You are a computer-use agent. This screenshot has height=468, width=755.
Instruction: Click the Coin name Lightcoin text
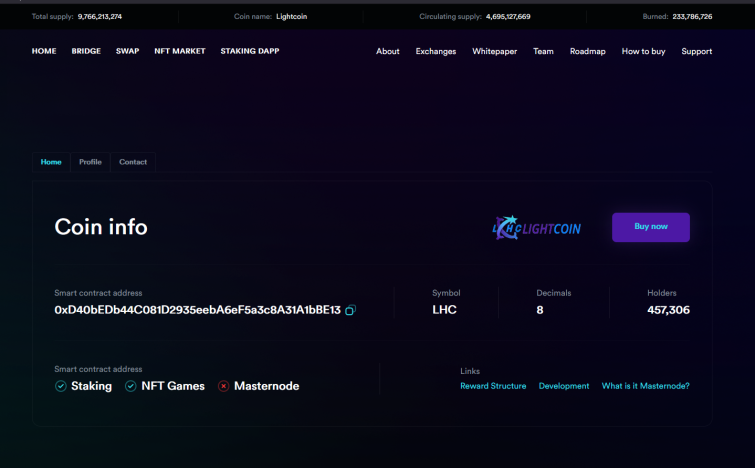(291, 16)
